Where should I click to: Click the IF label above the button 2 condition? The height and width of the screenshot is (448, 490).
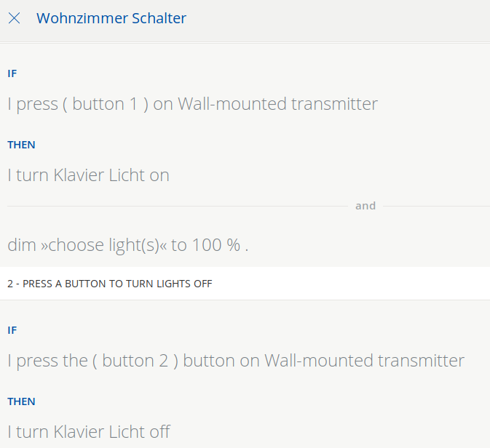pos(12,330)
